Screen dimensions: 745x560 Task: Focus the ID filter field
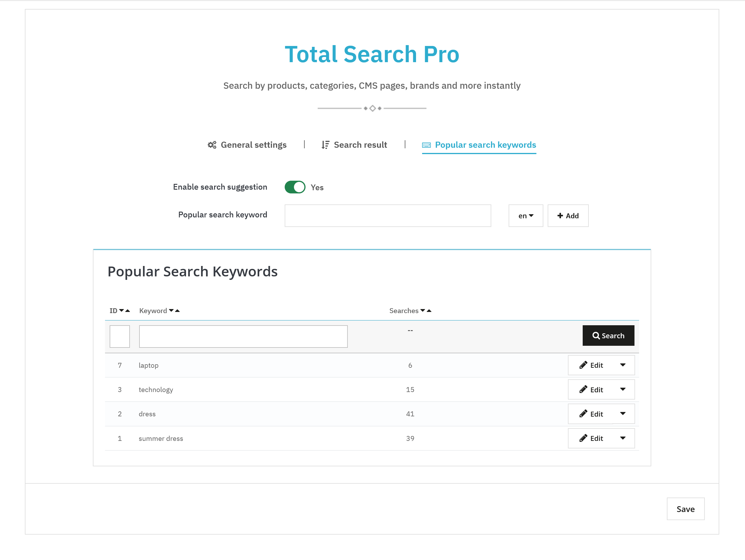pos(119,336)
